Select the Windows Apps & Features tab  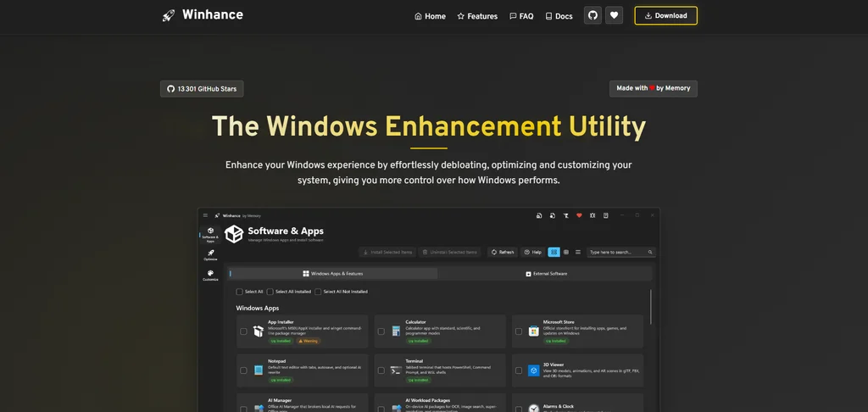(x=332, y=274)
